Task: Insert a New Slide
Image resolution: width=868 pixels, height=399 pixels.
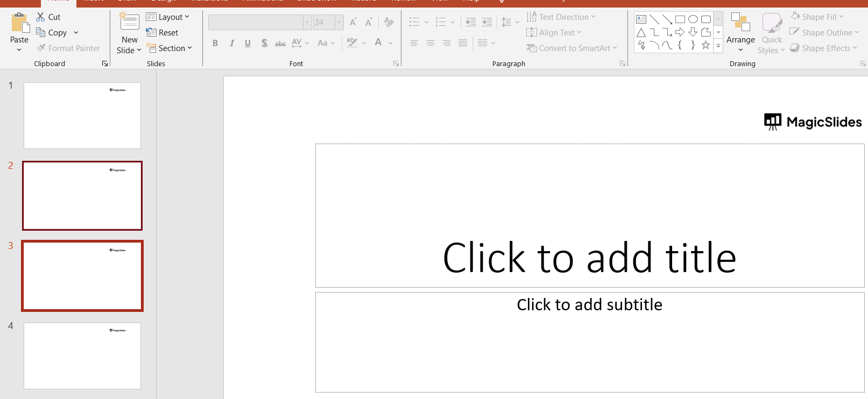Action: 129,24
